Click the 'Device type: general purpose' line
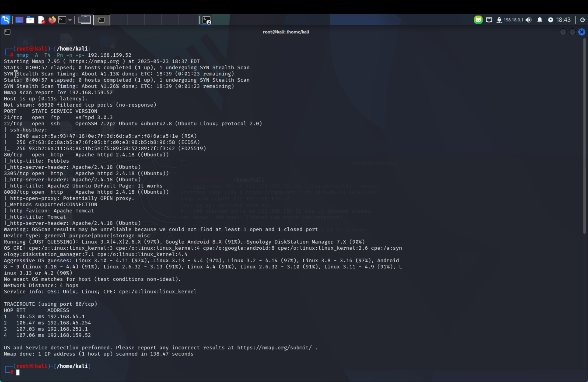The height and width of the screenshot is (382, 588). click(x=77, y=236)
